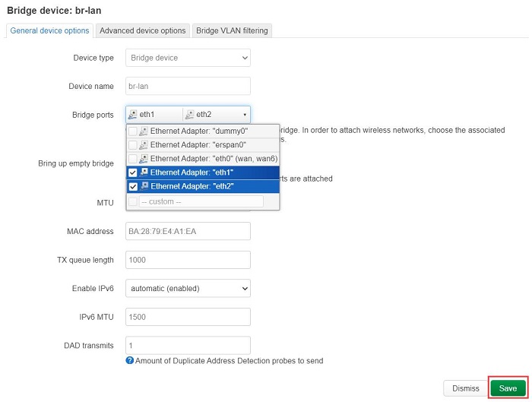Open the Device type dropdown
The image size is (532, 402).
[188, 58]
